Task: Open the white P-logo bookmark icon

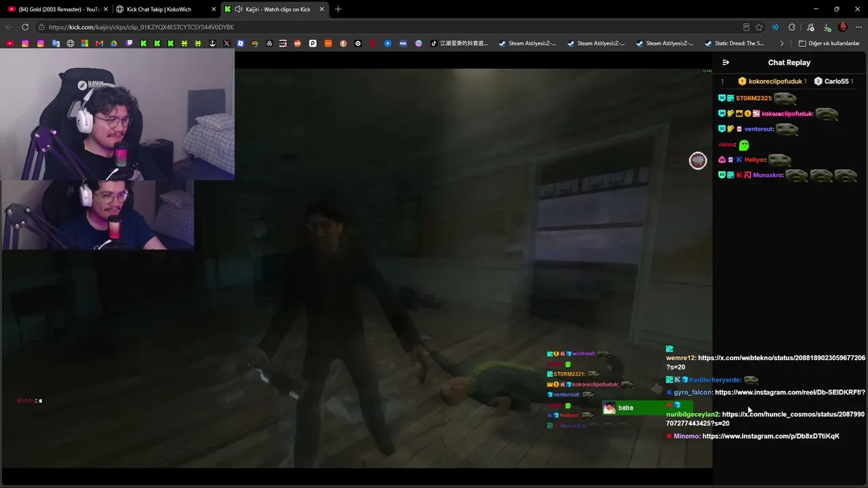Action: (313, 43)
